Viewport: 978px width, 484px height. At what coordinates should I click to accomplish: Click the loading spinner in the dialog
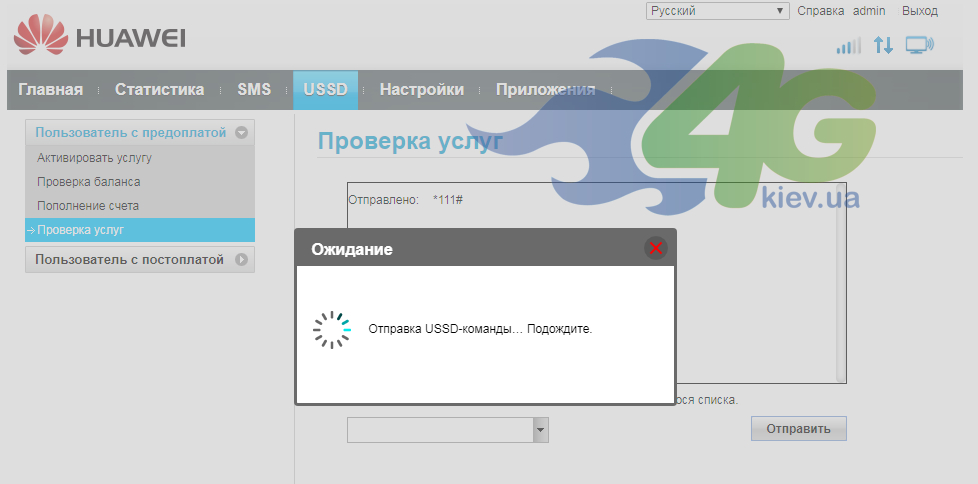click(x=331, y=329)
